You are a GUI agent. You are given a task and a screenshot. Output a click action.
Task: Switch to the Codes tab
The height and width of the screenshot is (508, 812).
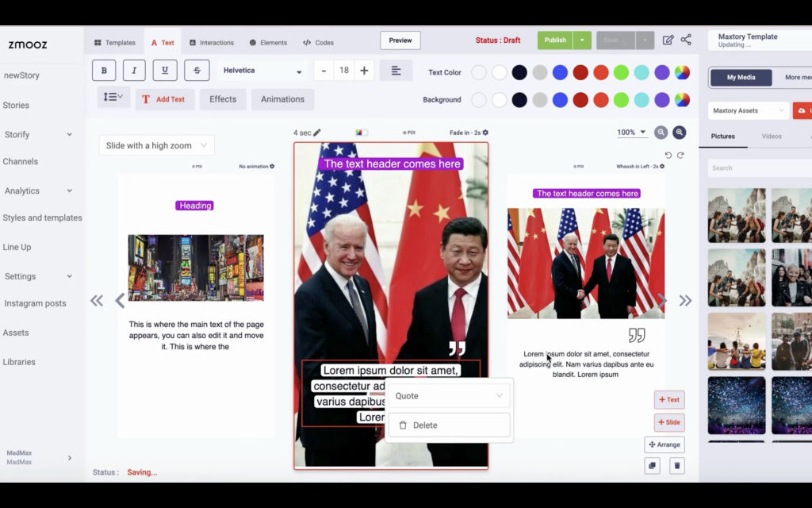click(318, 43)
